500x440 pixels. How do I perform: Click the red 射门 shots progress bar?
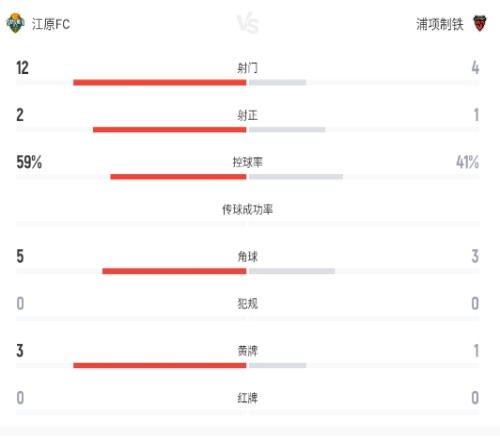click(160, 82)
